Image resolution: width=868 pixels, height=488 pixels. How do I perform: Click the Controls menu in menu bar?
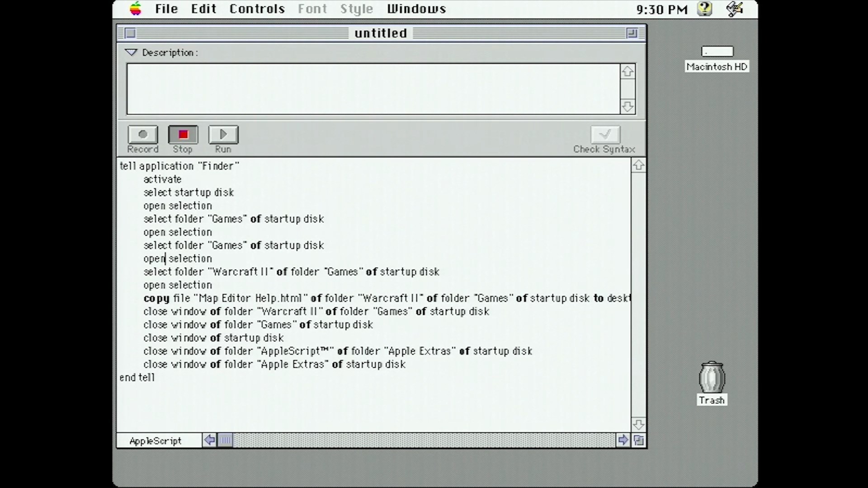click(257, 8)
